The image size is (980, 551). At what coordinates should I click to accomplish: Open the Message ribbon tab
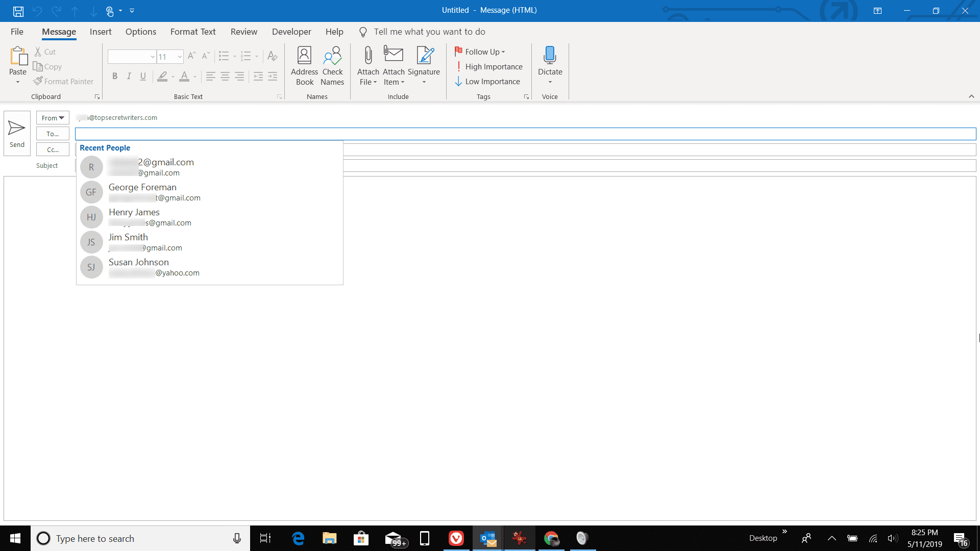59,32
